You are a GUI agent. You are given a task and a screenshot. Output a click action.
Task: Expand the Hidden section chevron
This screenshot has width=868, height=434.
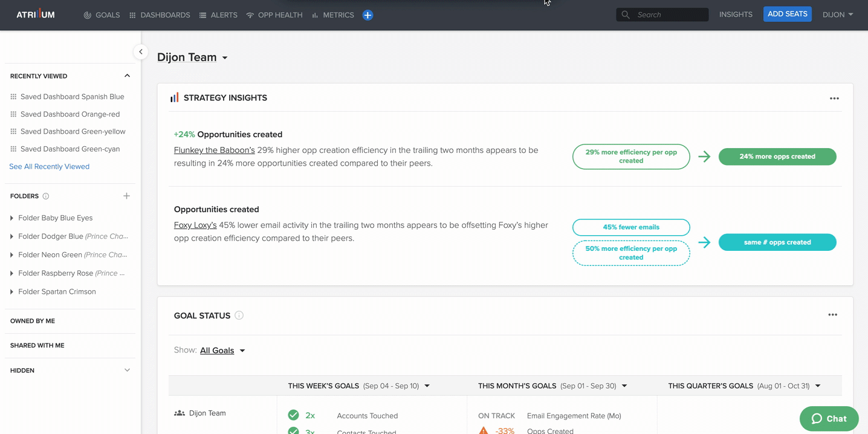[127, 371]
